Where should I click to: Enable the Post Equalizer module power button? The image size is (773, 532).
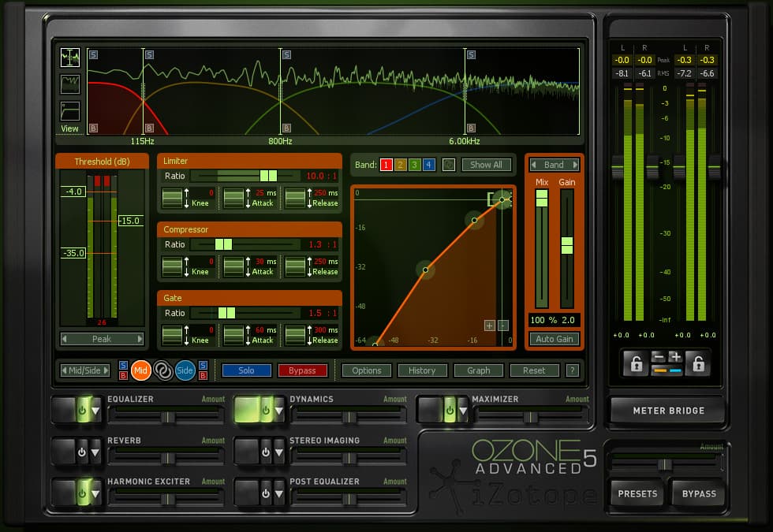[266, 493]
